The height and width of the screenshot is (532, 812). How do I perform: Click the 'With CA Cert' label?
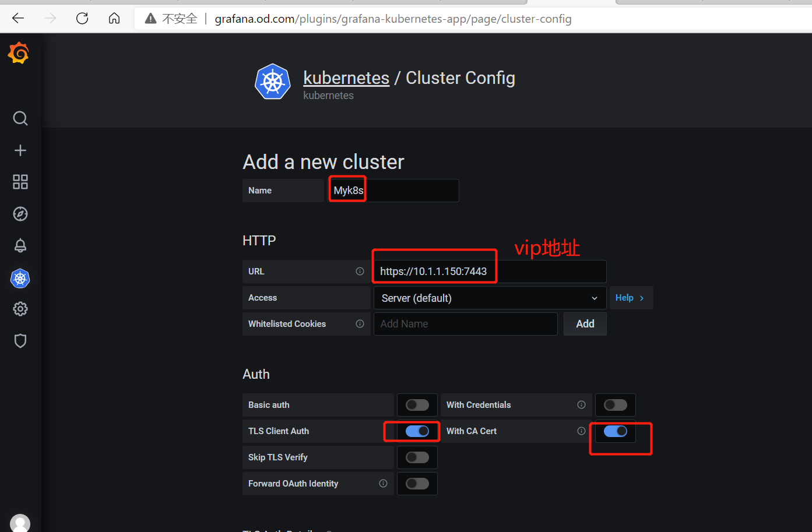click(472, 431)
